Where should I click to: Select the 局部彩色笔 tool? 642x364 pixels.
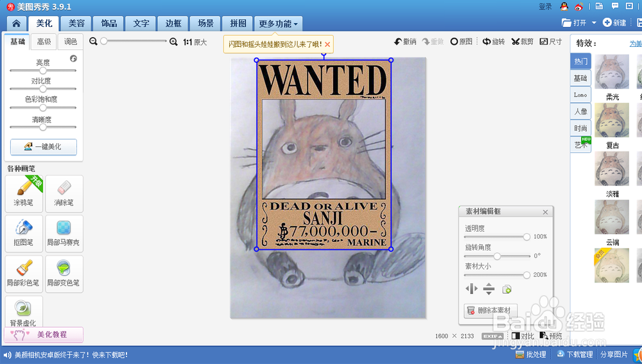pos(24,274)
